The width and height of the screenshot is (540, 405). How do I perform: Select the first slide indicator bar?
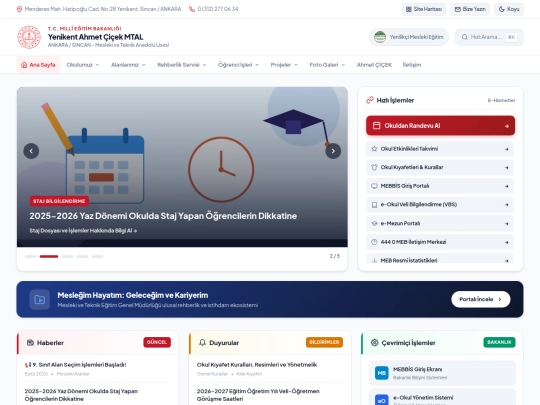click(31, 256)
